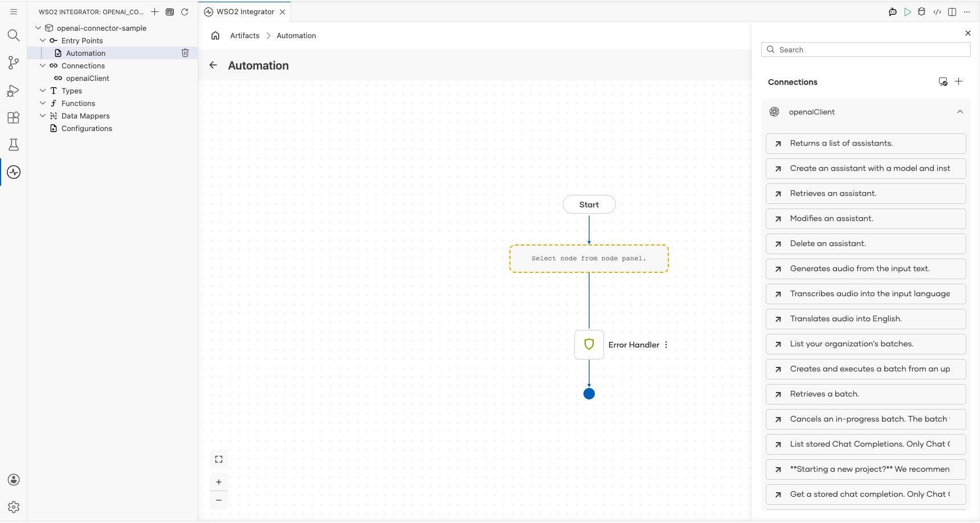Click the blue end node circle
Viewport: 980px width, 523px height.
click(589, 394)
